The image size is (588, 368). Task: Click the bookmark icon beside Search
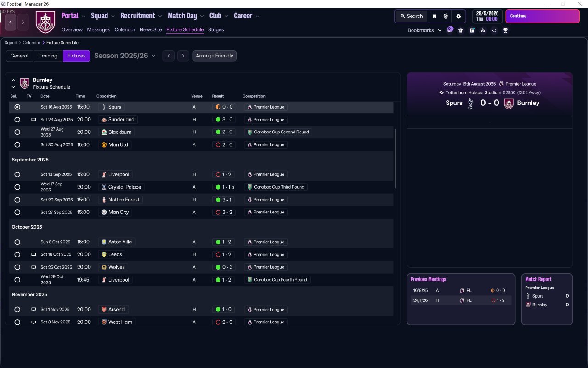[x=435, y=16]
